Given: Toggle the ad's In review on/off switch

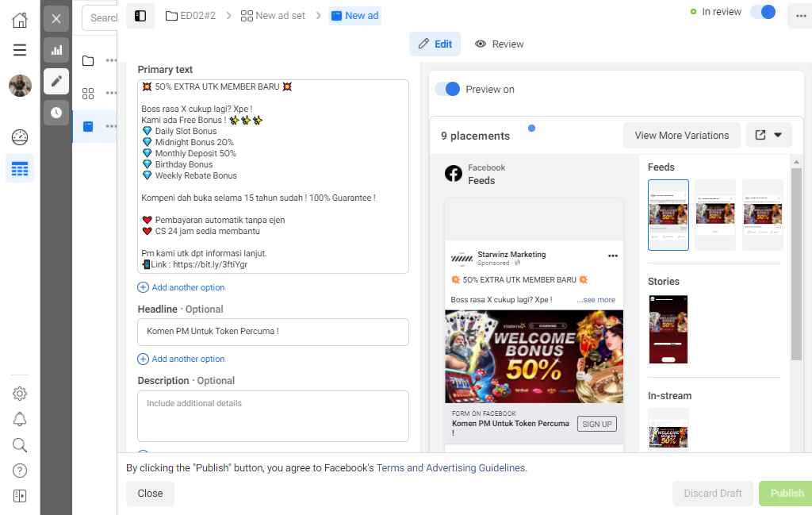Looking at the screenshot, I should (764, 12).
